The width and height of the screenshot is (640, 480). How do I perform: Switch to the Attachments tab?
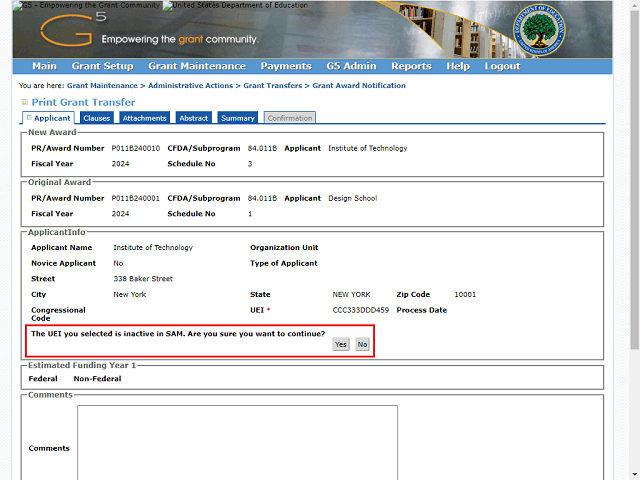144,118
